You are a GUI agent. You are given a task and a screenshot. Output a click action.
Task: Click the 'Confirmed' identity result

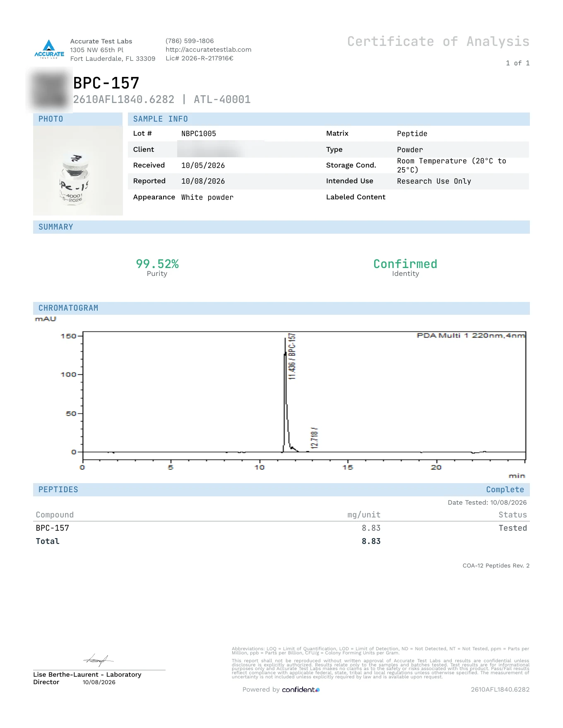coord(405,264)
